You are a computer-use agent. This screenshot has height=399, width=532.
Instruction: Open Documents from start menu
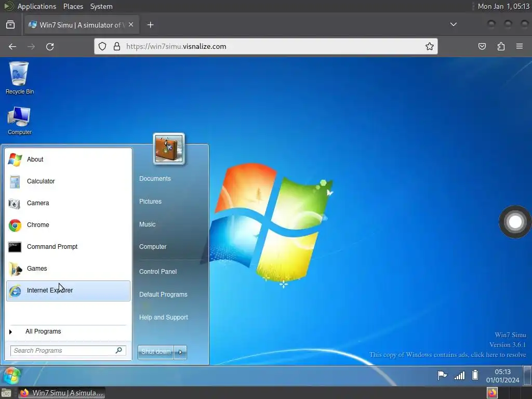tap(155, 179)
